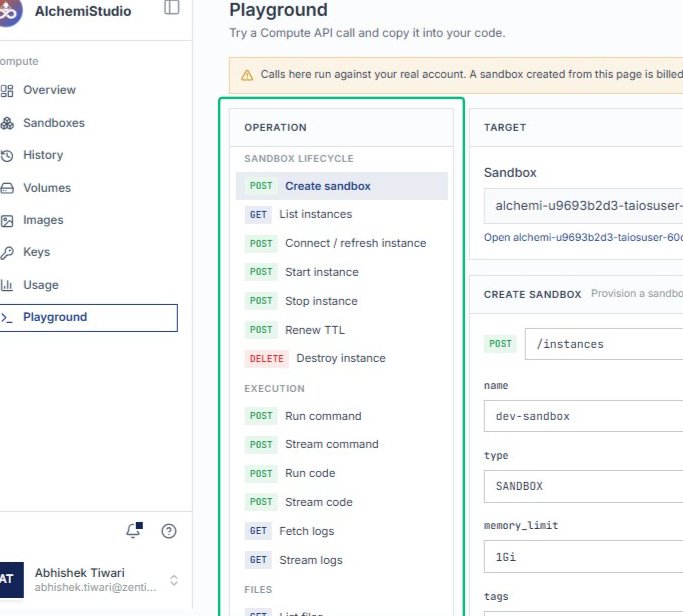This screenshot has height=616, width=683.
Task: Click the AT user avatar
Action: tap(11, 579)
